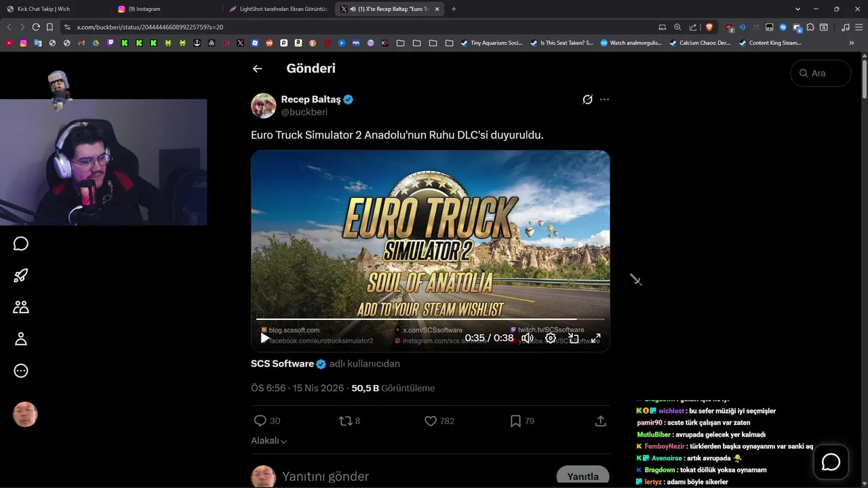Open the sidebar profile person icon
This screenshot has width=868, height=488.
click(x=21, y=339)
